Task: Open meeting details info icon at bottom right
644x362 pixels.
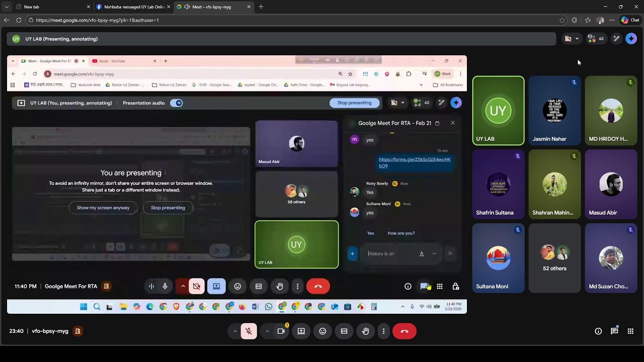Action: pyautogui.click(x=598, y=331)
